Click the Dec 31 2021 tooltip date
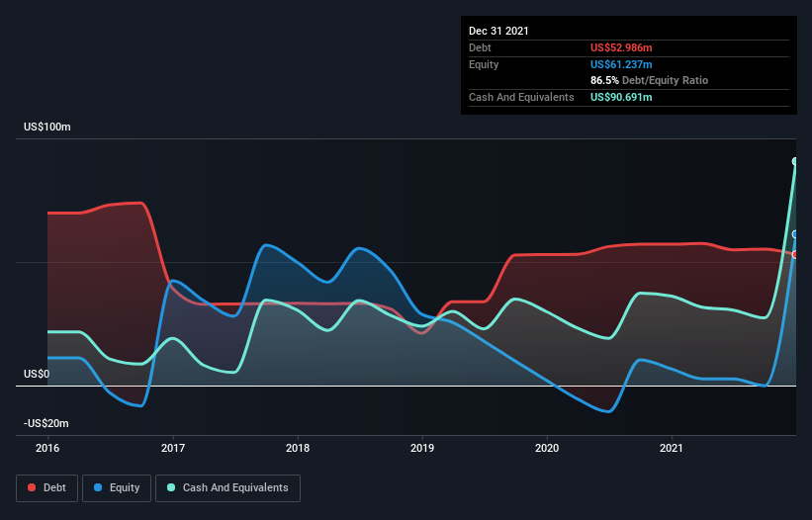The image size is (812, 520). coord(498,31)
